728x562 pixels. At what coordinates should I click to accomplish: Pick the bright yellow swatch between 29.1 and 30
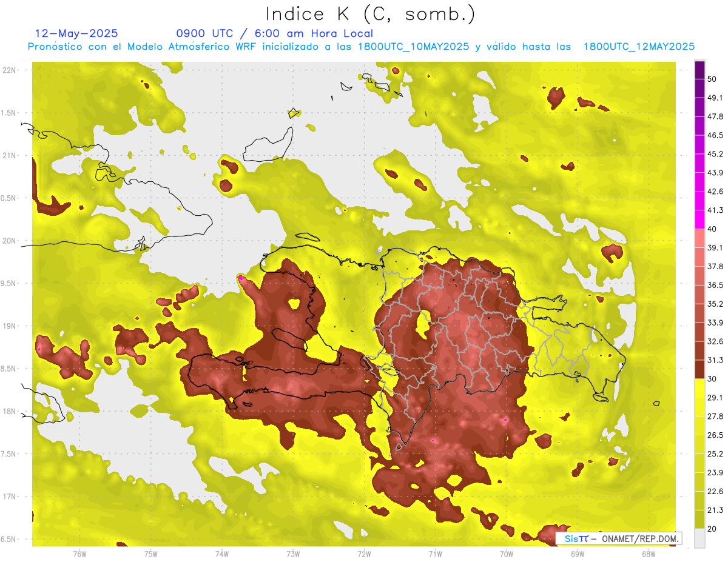tap(699, 389)
